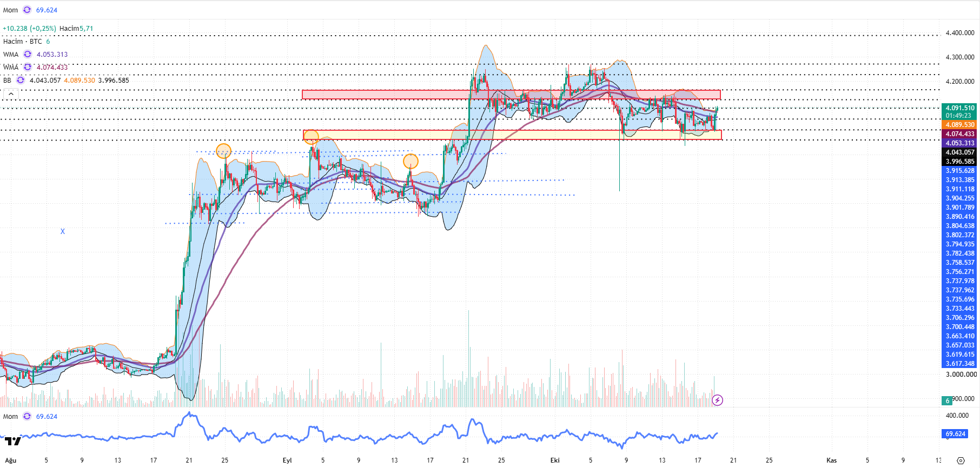The width and height of the screenshot is (980, 468).
Task: Click the WMA legend value 4.074.433
Action: [52, 67]
